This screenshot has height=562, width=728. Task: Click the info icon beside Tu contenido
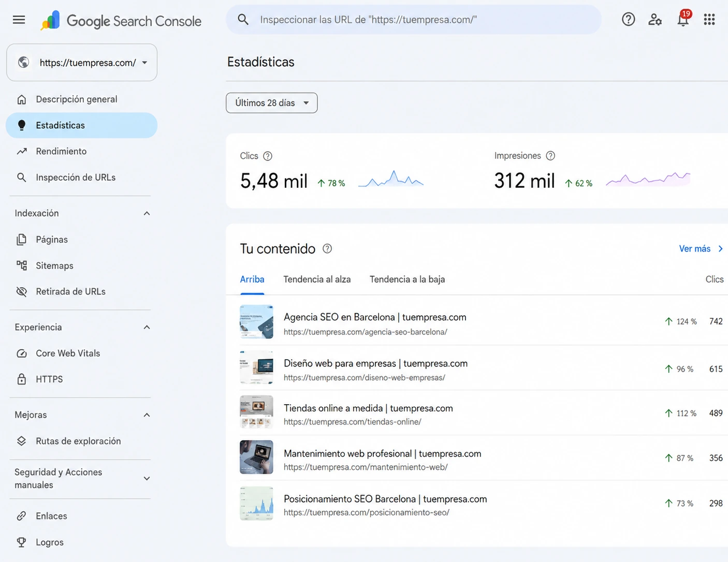tap(327, 248)
